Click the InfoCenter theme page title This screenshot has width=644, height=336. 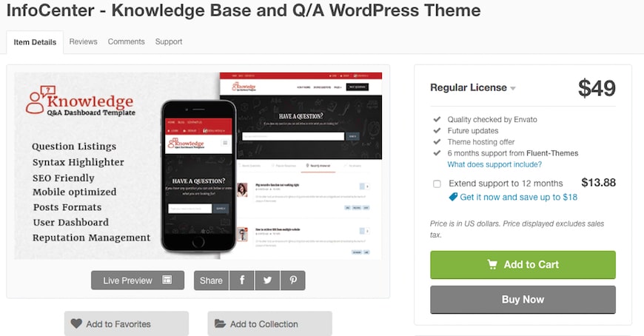pyautogui.click(x=244, y=10)
